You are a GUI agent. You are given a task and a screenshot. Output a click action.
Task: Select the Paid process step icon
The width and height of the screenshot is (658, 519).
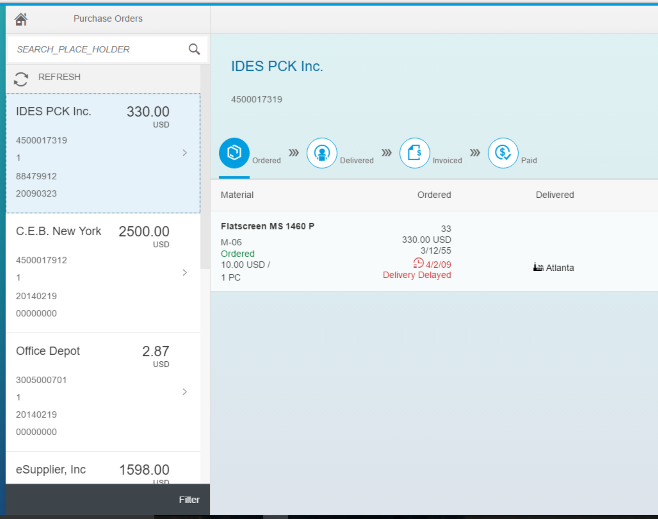(503, 153)
